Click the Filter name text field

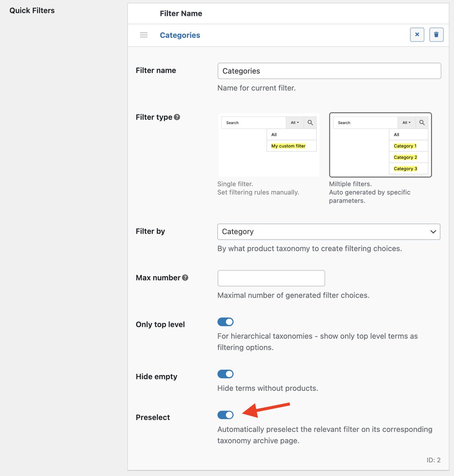click(x=329, y=71)
